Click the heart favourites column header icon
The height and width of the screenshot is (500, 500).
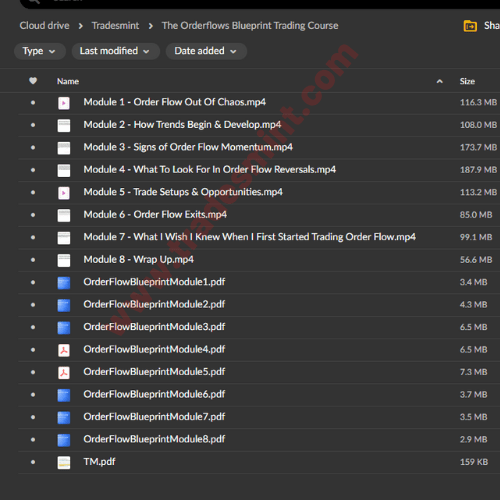33,81
